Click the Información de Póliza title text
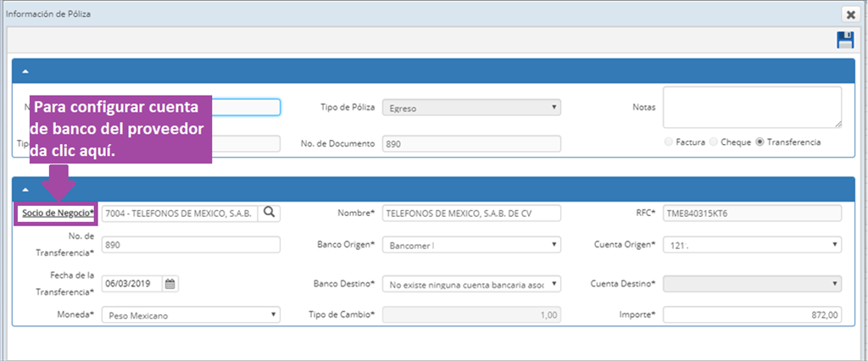868x361 pixels. (x=48, y=14)
